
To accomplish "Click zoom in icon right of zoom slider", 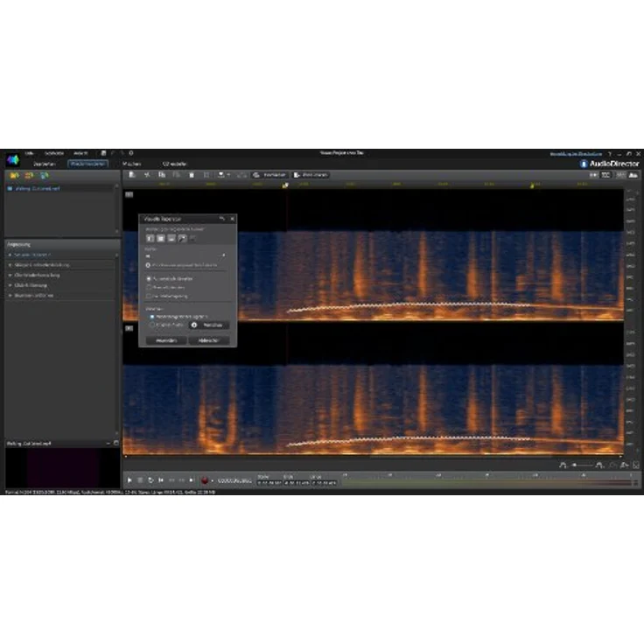I will coord(599,465).
